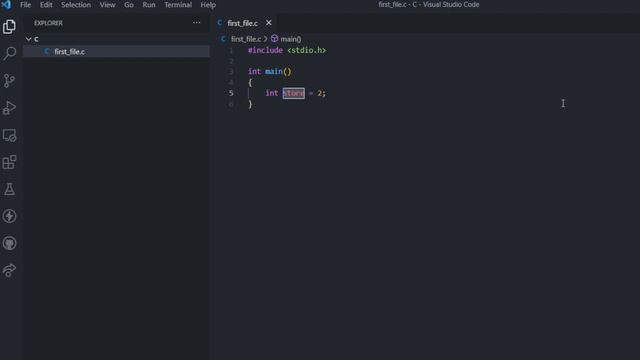
Task: Open the Selection menu
Action: pyautogui.click(x=76, y=5)
